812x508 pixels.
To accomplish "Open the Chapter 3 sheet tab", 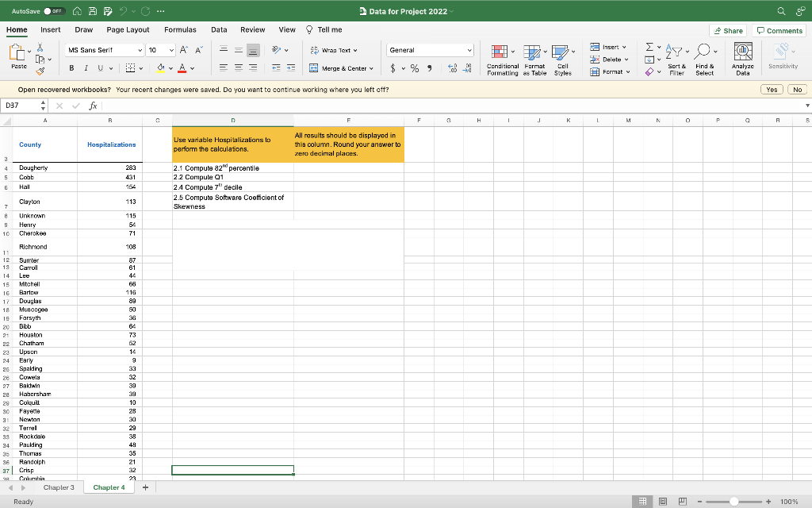I will click(x=59, y=487).
